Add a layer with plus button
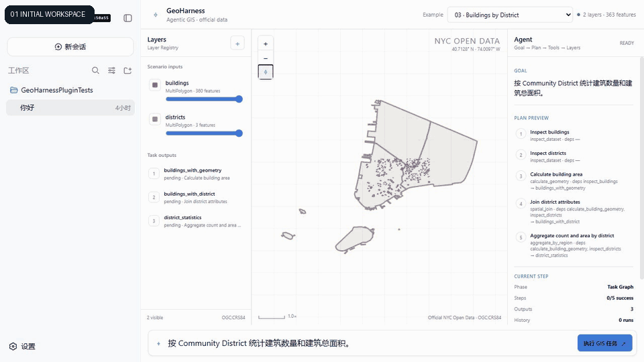Viewport: 644px width, 362px height. coord(237,44)
